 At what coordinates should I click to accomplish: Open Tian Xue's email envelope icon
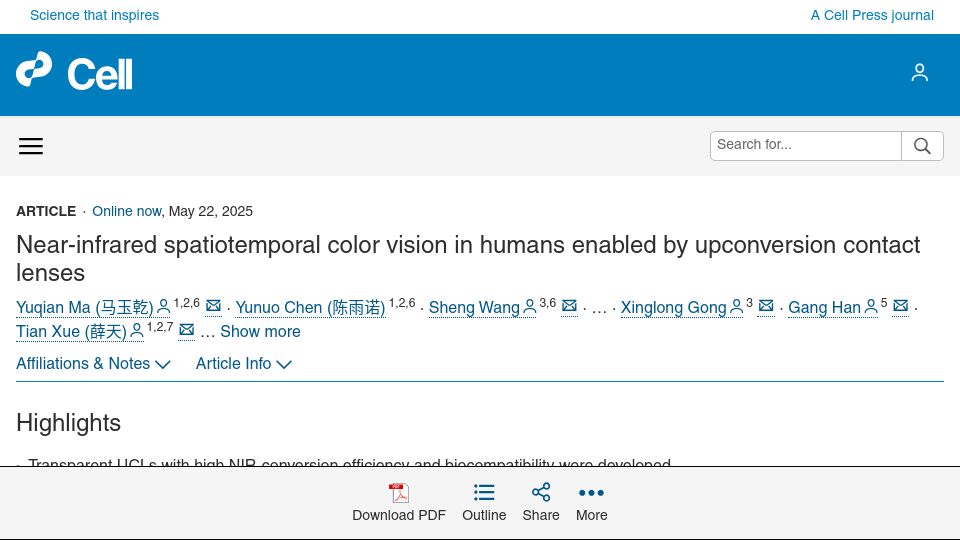click(x=187, y=331)
